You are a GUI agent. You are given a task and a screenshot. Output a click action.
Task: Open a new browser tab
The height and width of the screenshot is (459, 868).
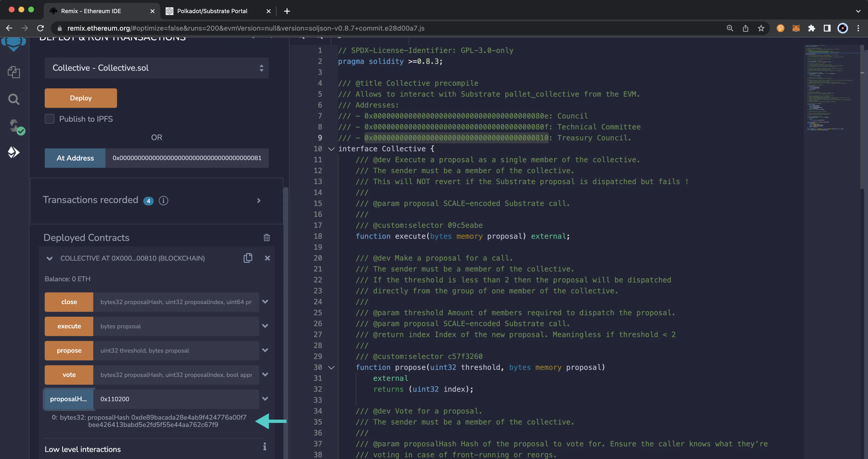pos(287,11)
